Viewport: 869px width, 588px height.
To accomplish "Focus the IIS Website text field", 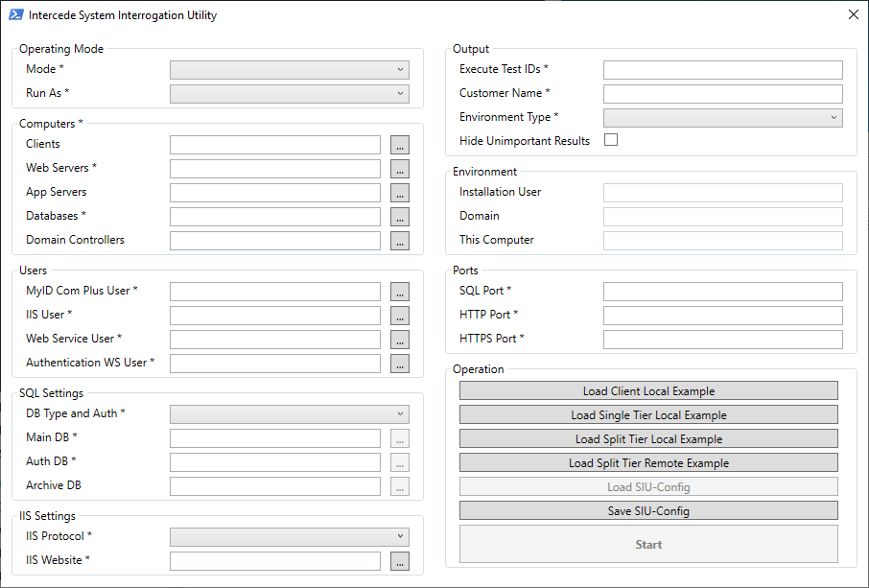I will (x=275, y=561).
